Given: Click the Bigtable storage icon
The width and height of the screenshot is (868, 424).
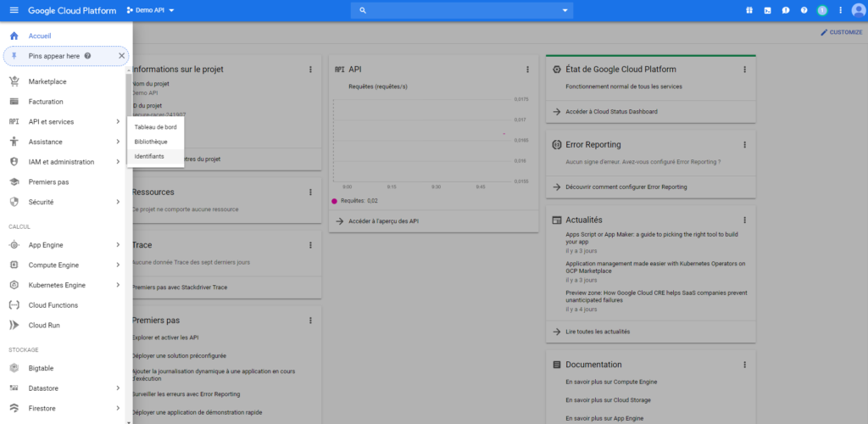Looking at the screenshot, I should pyautogui.click(x=14, y=367).
